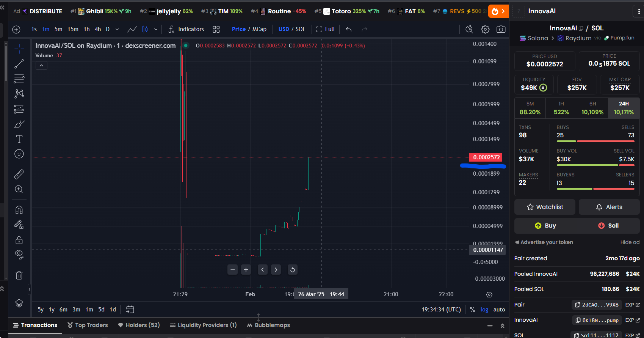This screenshot has width=644, height=338.
Task: Open the Bubblemaps tab
Action: point(268,325)
